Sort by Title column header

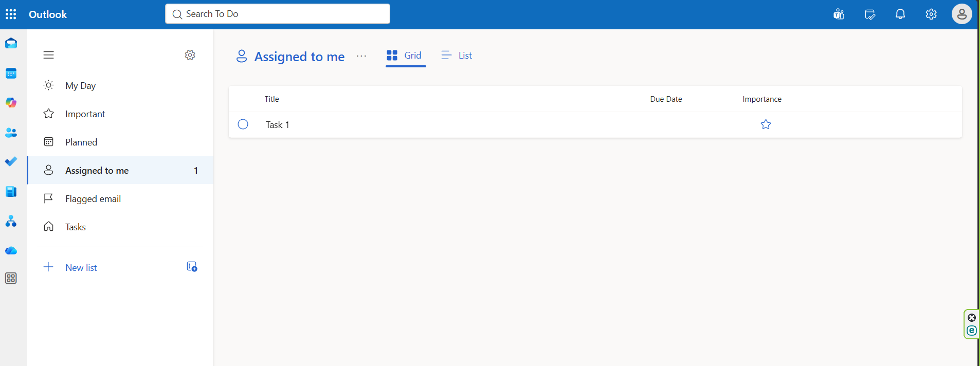[x=272, y=99]
